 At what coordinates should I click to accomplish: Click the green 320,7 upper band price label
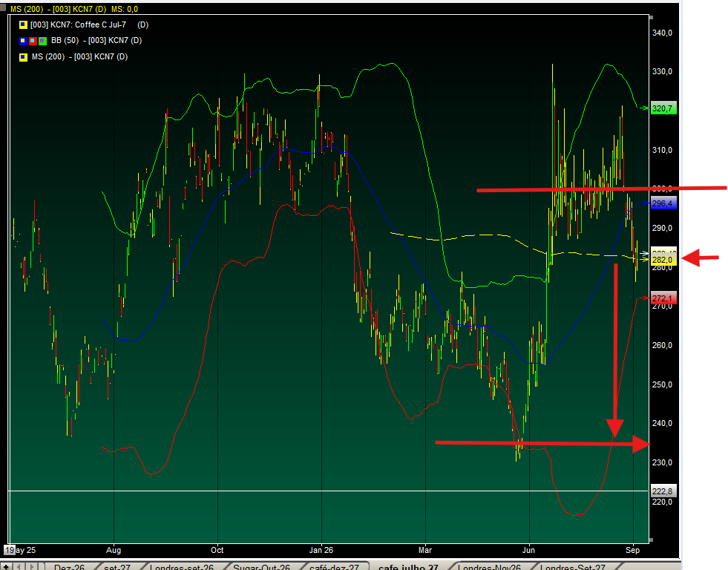tap(663, 108)
